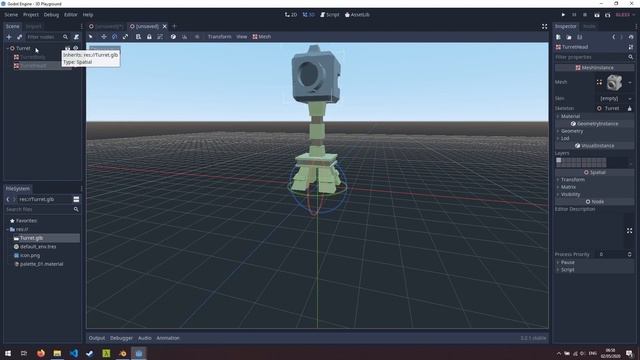Play the project

[563, 15]
